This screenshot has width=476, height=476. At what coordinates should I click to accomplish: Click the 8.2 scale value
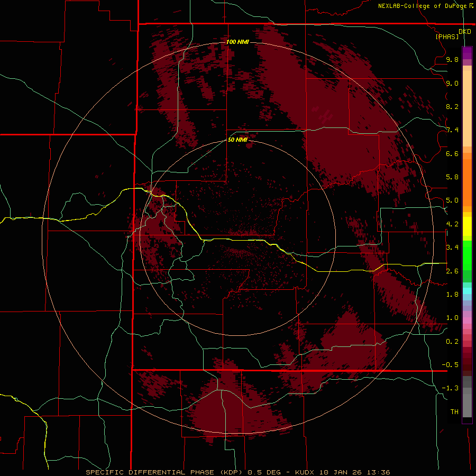452,106
